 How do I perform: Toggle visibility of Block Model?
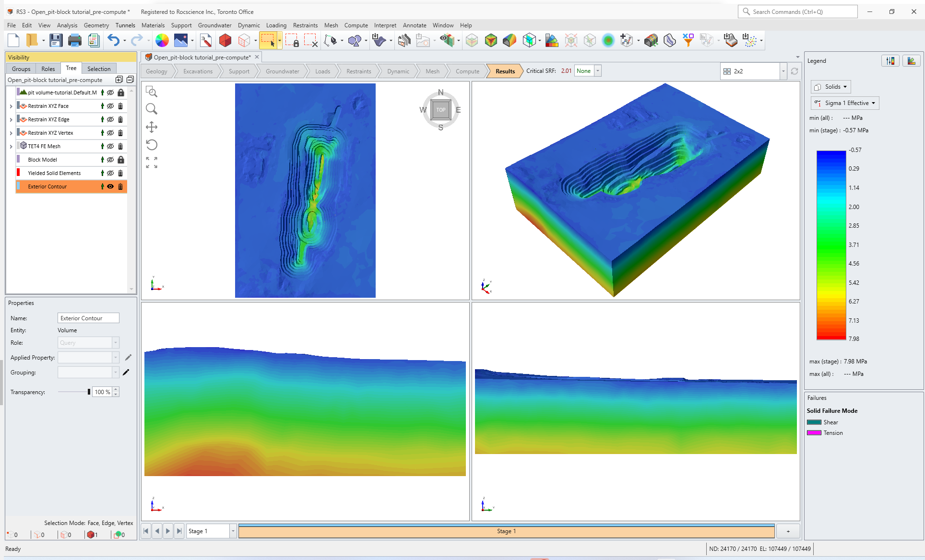(110, 160)
